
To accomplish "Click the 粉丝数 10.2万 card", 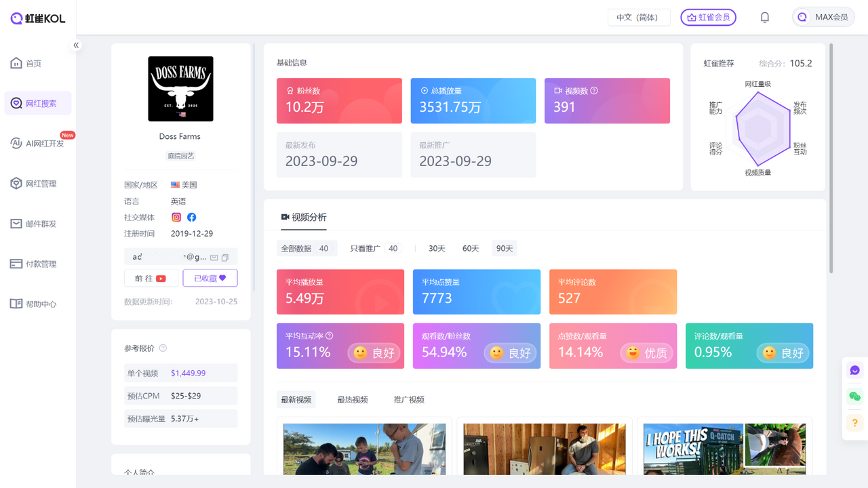I will pos(339,101).
